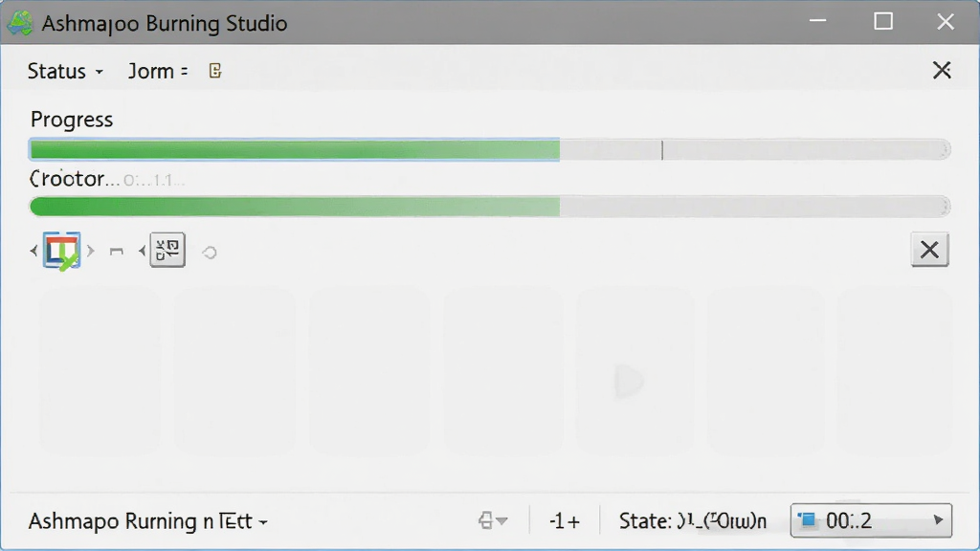
Task: Click the small document icon beside Jorm
Action: coord(215,71)
